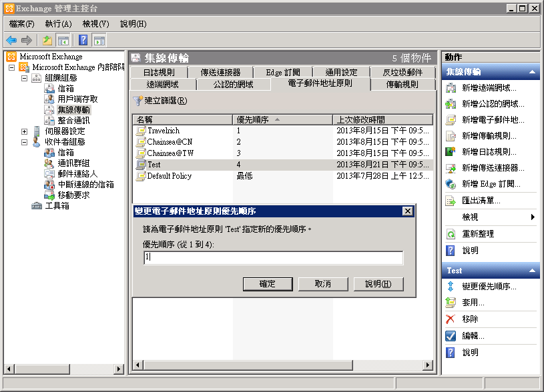Screen dimensions: 544x392
Task: Click the 新增傳輸規則 action icon
Action: [451, 136]
